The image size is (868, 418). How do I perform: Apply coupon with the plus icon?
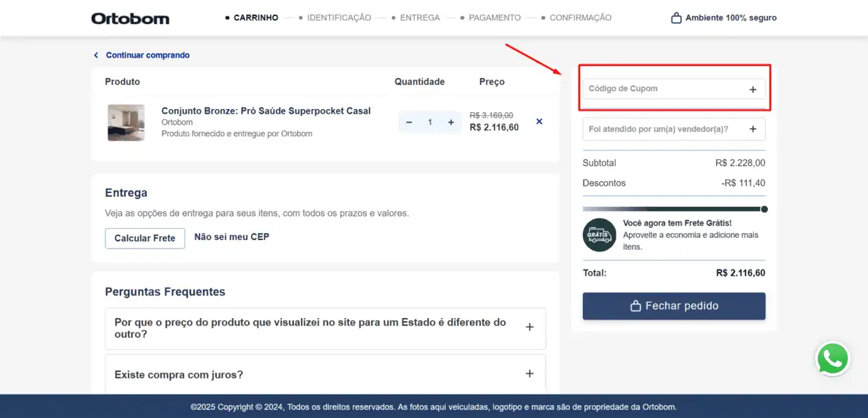click(x=753, y=89)
